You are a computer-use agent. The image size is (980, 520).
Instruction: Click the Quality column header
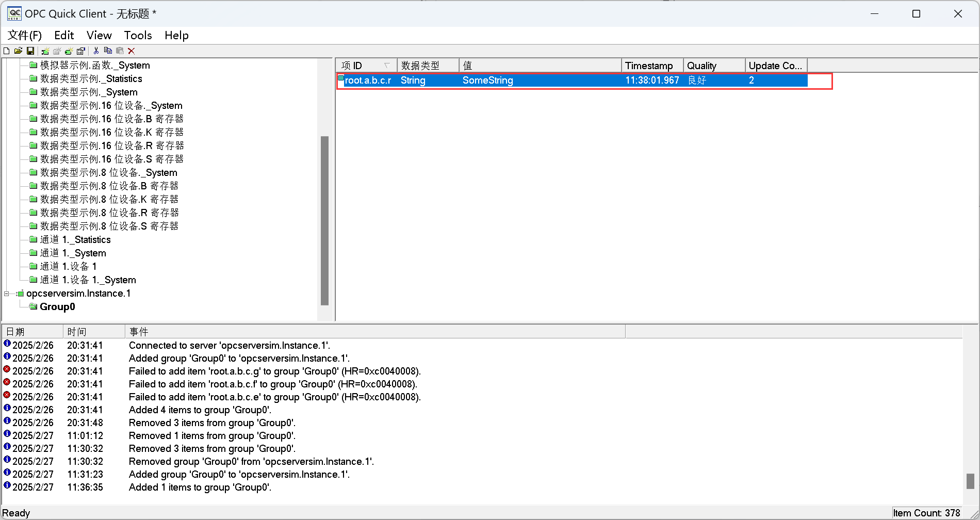714,66
